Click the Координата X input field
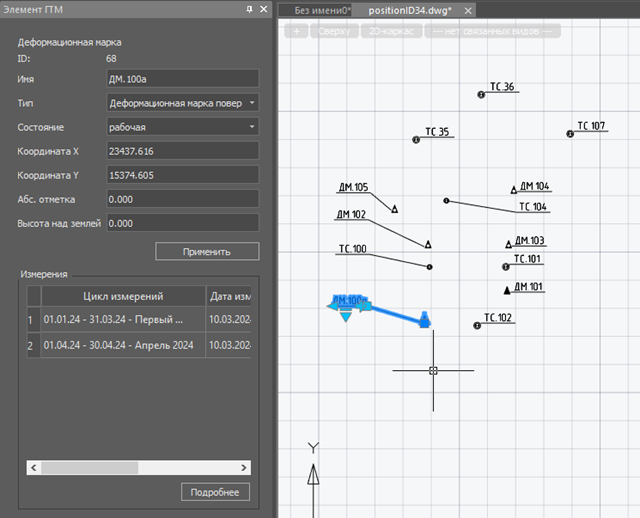 click(x=181, y=151)
